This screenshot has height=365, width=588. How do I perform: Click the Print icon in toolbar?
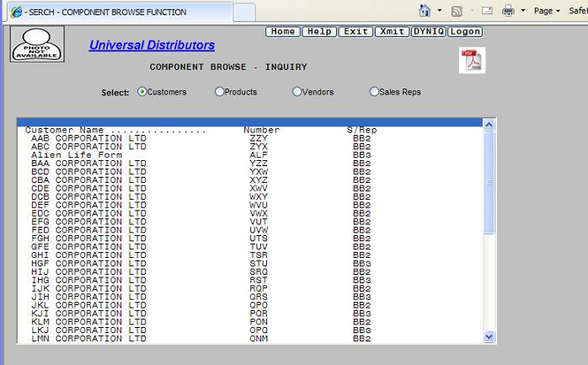tap(509, 11)
